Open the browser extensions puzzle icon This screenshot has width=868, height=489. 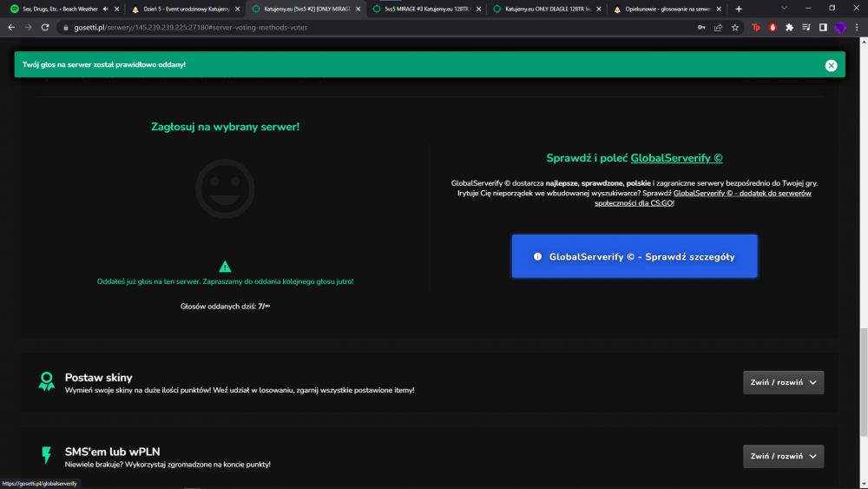point(789,27)
